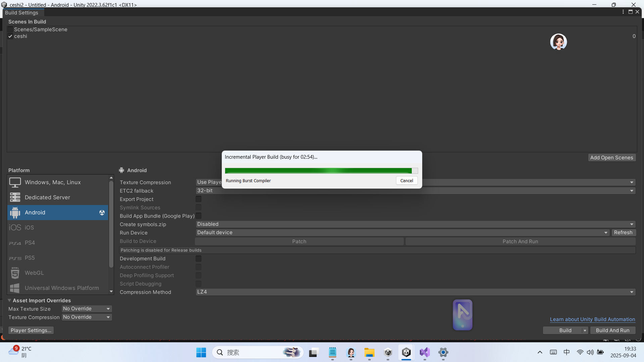
Task: Select the Windows, Mac, Linux platform icon
Action: pos(15,183)
